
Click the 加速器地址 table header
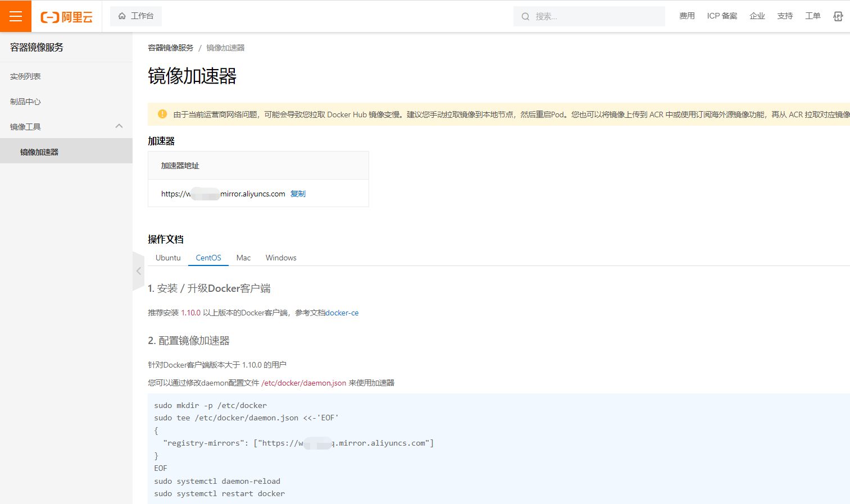(x=180, y=166)
